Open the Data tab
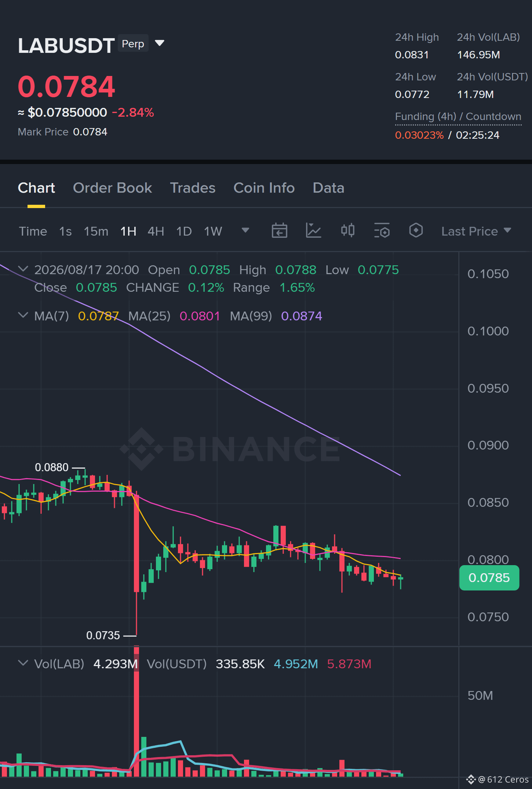Image resolution: width=532 pixels, height=789 pixels. click(x=328, y=188)
